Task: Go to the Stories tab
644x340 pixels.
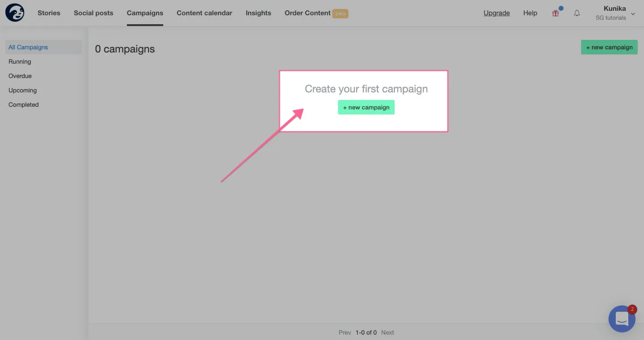Action: [x=49, y=13]
